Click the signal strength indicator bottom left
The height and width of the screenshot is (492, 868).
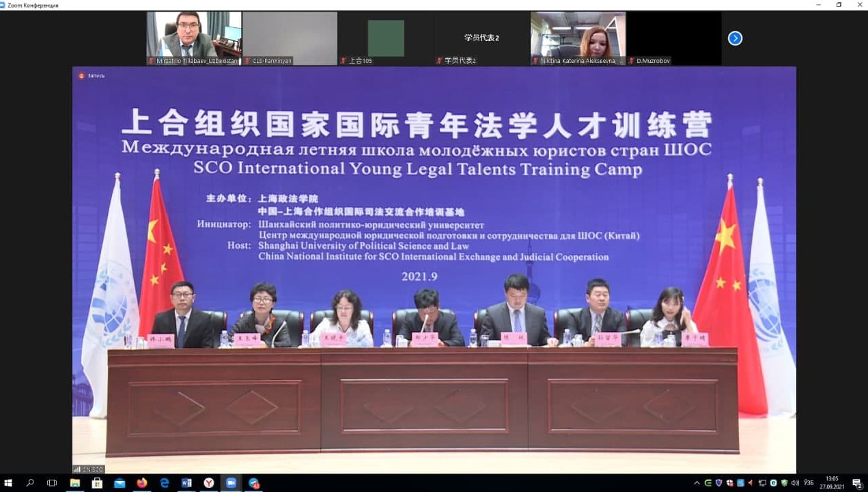tap(77, 469)
